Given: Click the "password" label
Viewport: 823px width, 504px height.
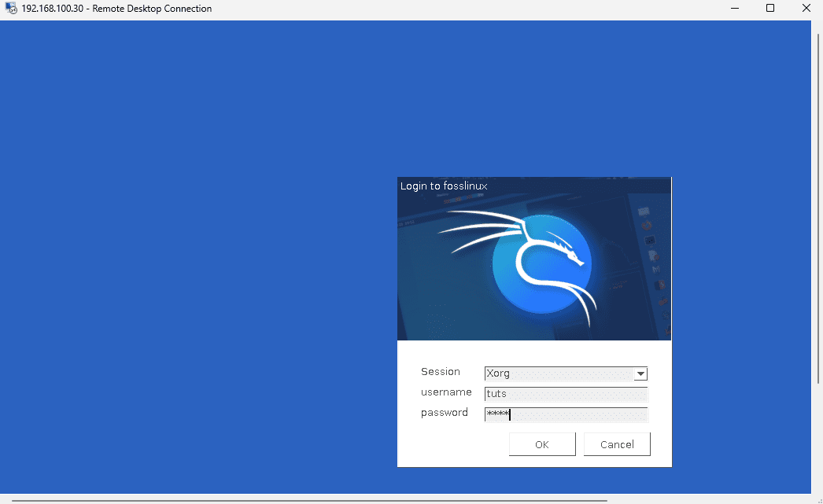Looking at the screenshot, I should click(444, 413).
